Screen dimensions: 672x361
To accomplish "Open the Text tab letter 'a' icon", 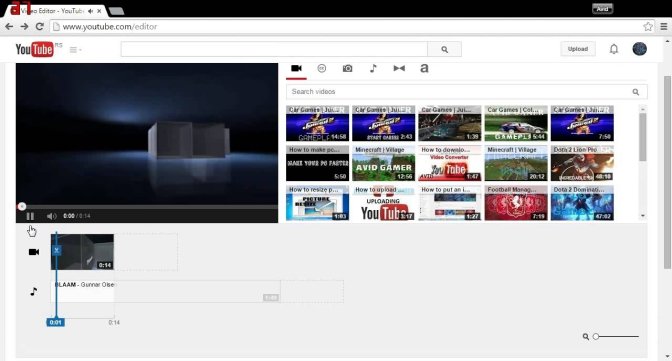I will [424, 68].
